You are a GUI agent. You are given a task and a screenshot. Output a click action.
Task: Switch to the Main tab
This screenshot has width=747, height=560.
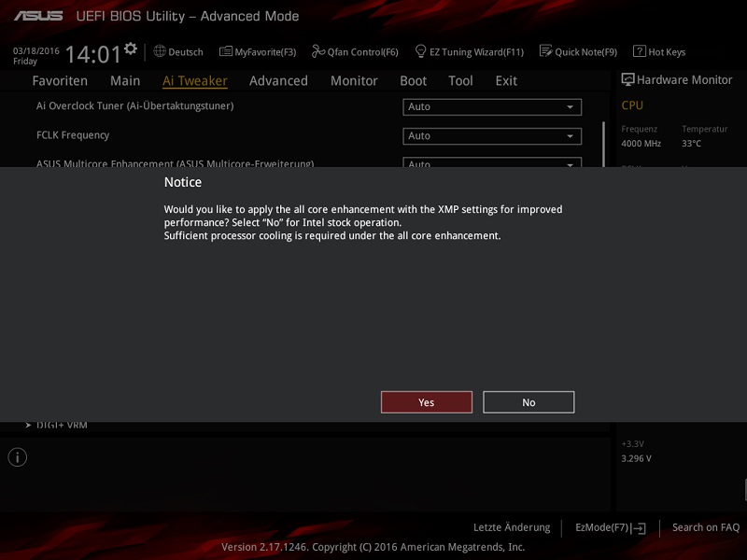pyautogui.click(x=125, y=81)
